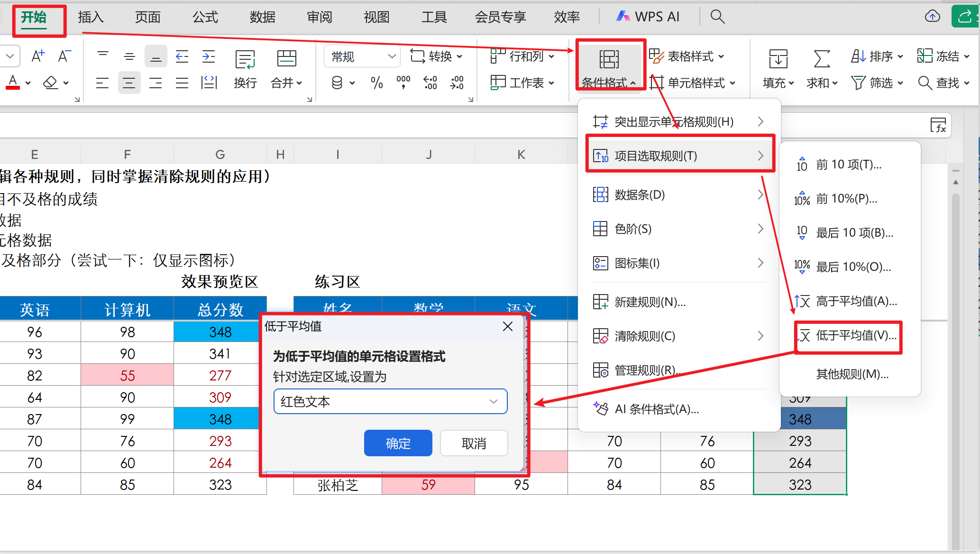980x554 pixels.
Task: Switch to the 插入 ribbon tab
Action: coord(91,17)
